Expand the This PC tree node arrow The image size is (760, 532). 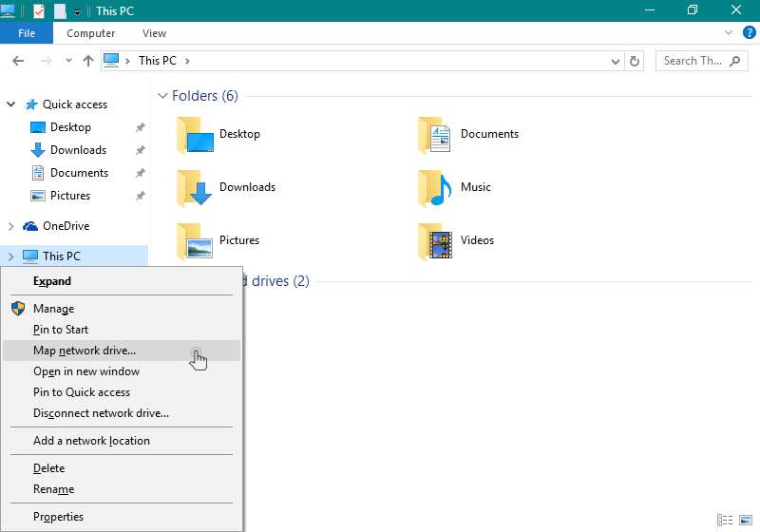[x=10, y=256]
